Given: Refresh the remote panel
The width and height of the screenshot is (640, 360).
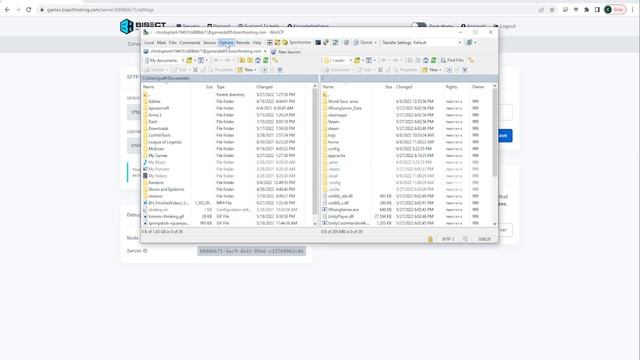Looking at the screenshot, I should [x=433, y=60].
